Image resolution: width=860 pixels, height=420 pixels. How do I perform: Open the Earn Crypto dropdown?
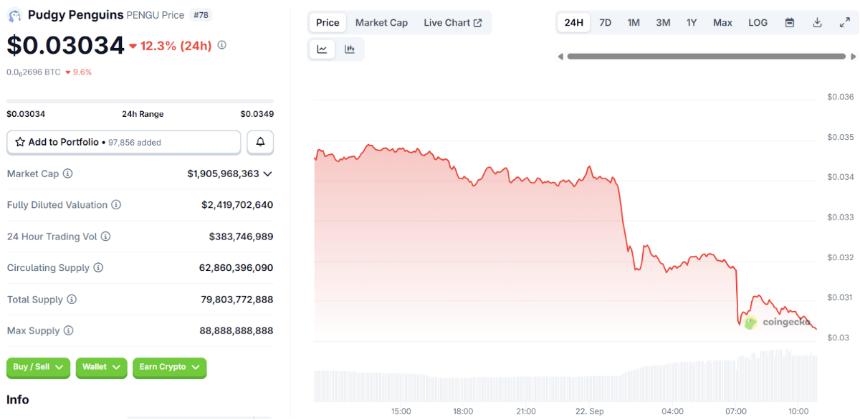tap(169, 367)
